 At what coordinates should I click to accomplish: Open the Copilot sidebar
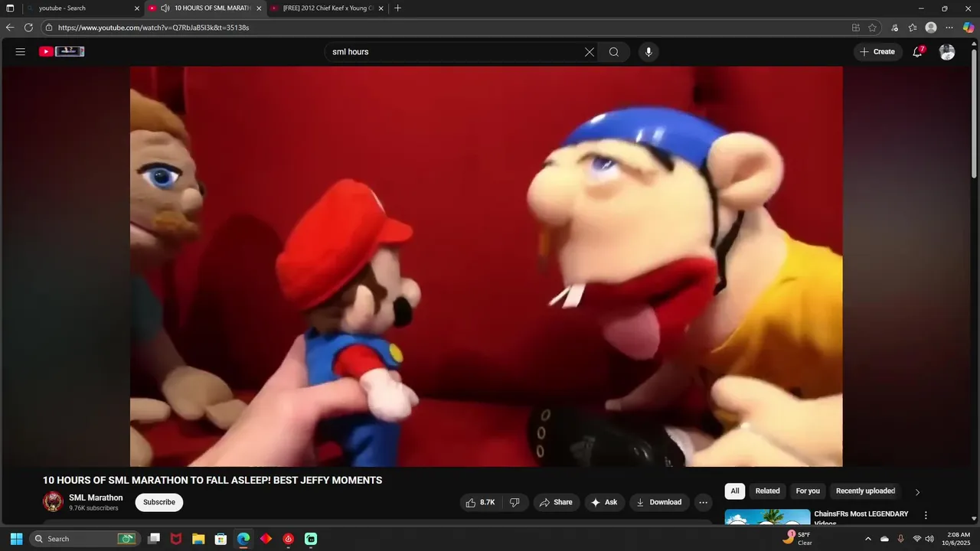click(x=968, y=28)
